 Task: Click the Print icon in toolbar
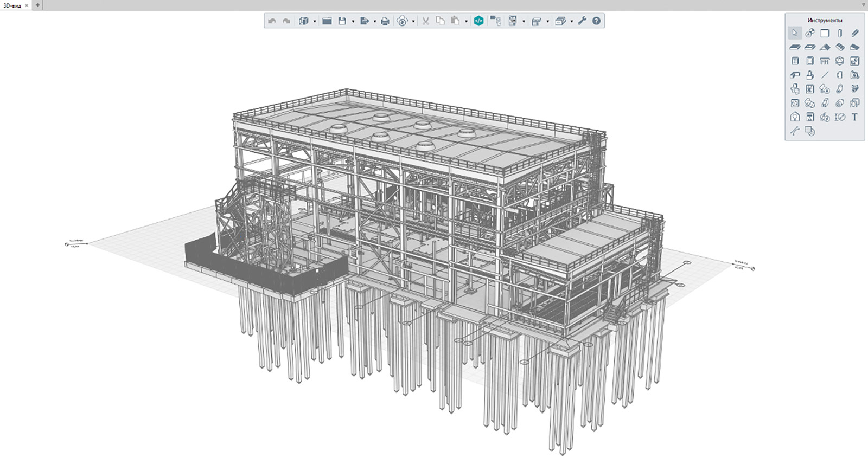[x=385, y=21]
